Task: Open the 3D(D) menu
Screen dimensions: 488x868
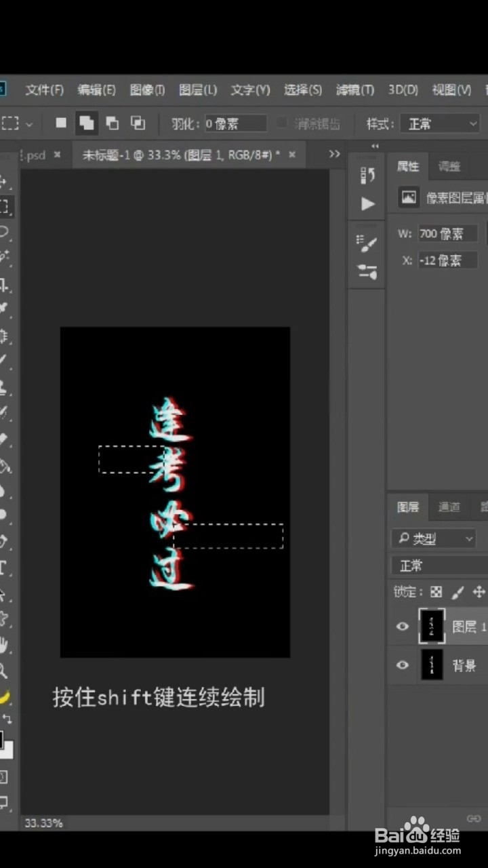Action: [403, 90]
